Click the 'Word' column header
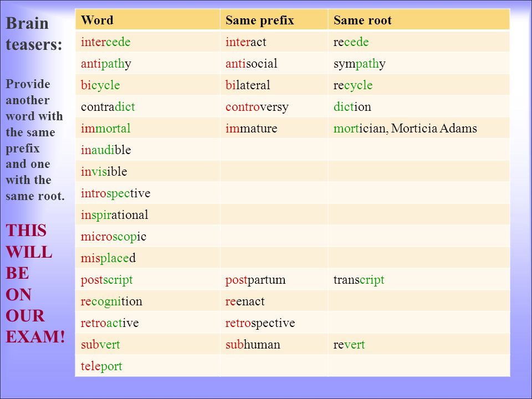This screenshot has height=399, width=532. click(x=97, y=20)
